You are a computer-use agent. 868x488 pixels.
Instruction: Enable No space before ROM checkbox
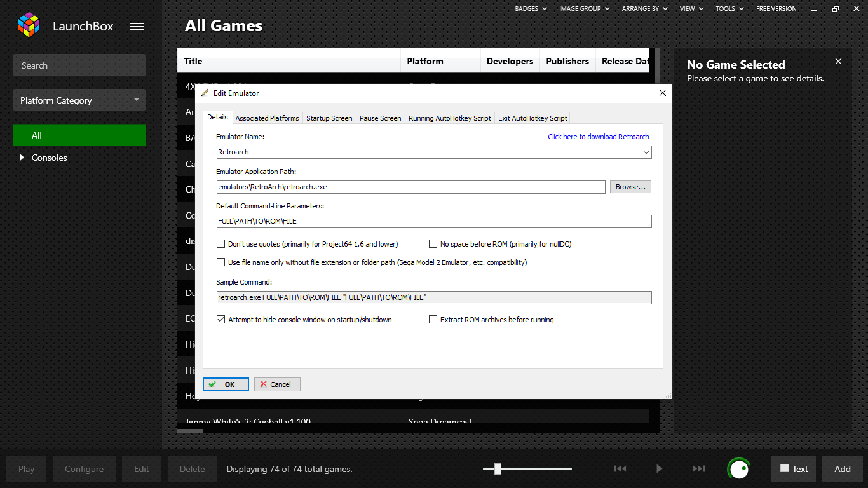point(433,244)
